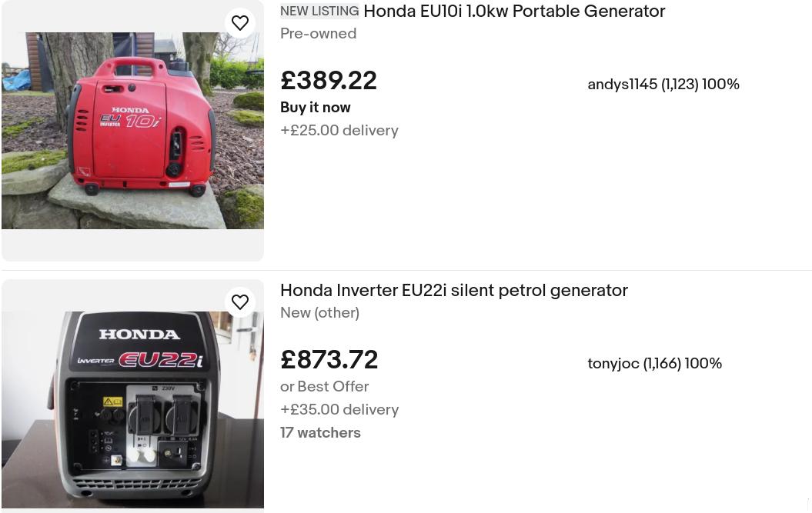Click the £389.22 price
The height and width of the screenshot is (513, 812).
[329, 81]
